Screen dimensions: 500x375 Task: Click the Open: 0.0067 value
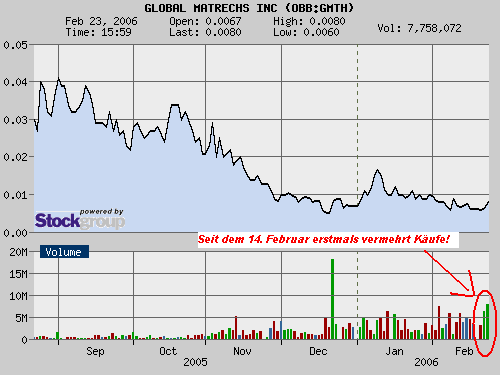pyautogui.click(x=205, y=21)
